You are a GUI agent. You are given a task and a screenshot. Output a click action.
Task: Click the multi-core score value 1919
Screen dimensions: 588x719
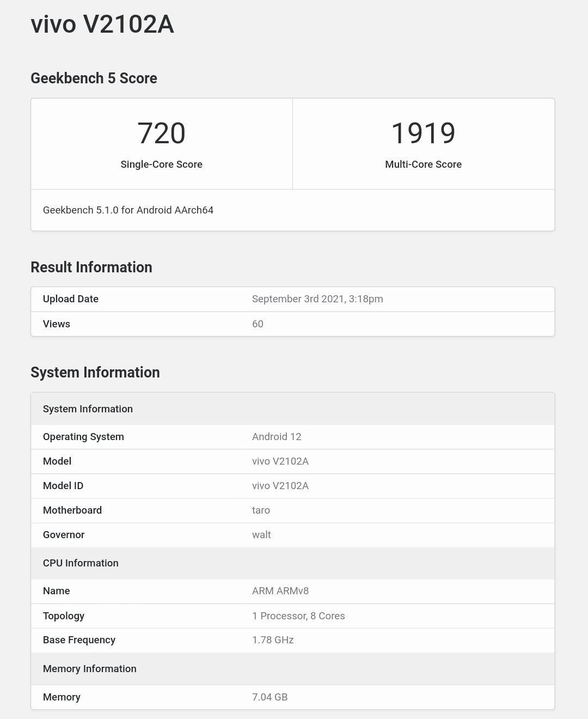[423, 133]
